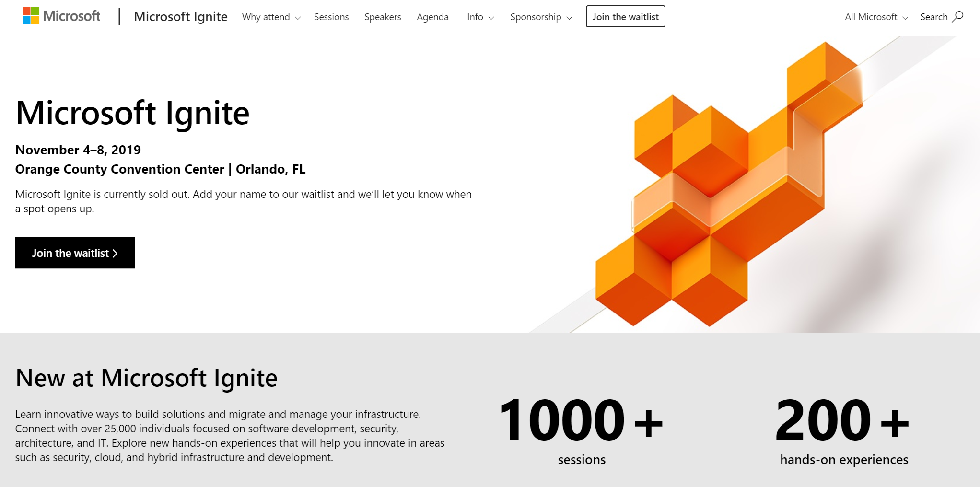The width and height of the screenshot is (980, 487).
Task: Go to the Speakers page
Action: pyautogui.click(x=383, y=17)
